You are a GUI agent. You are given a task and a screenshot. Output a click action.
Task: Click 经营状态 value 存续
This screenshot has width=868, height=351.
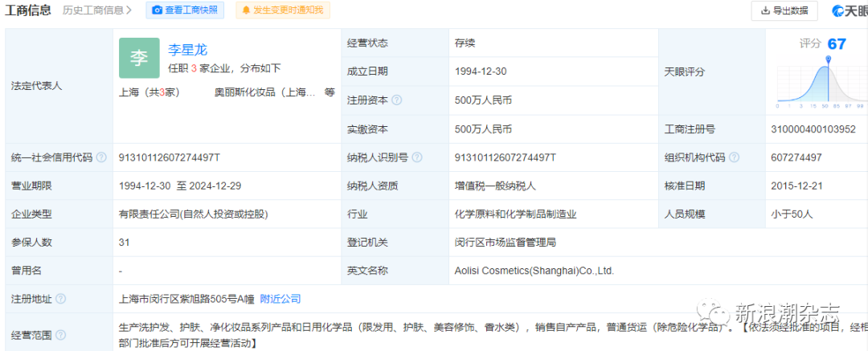coord(465,43)
